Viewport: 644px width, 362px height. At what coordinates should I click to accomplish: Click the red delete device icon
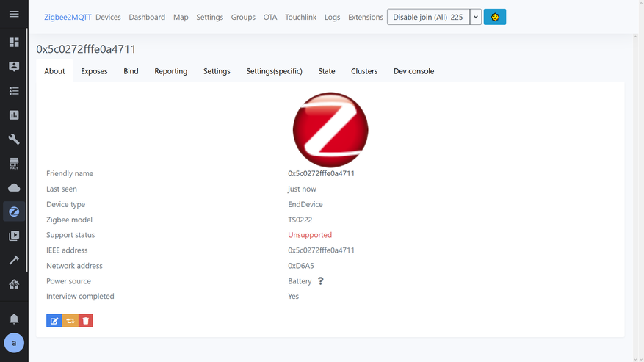tap(85, 320)
